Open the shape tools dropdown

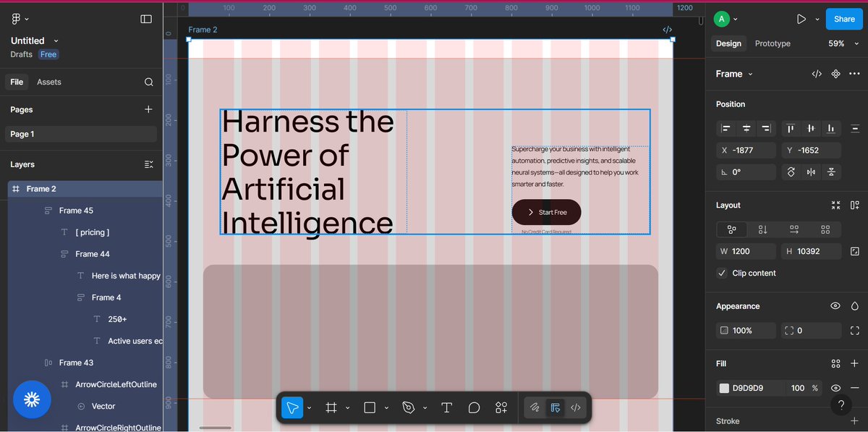pos(386,407)
